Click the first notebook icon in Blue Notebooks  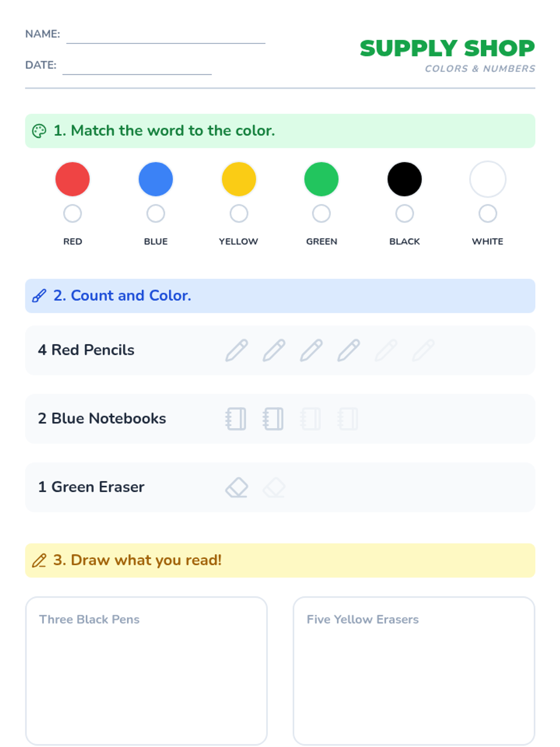coord(236,419)
